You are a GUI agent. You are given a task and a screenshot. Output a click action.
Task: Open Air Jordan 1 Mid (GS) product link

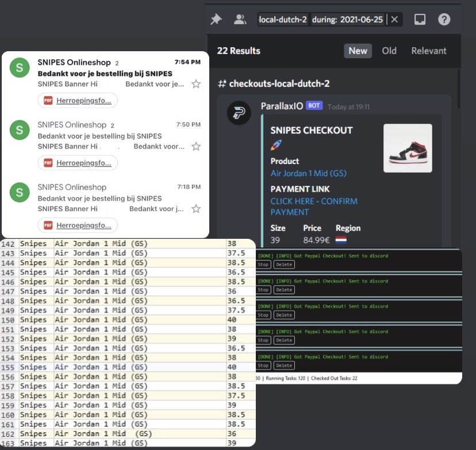pyautogui.click(x=309, y=173)
